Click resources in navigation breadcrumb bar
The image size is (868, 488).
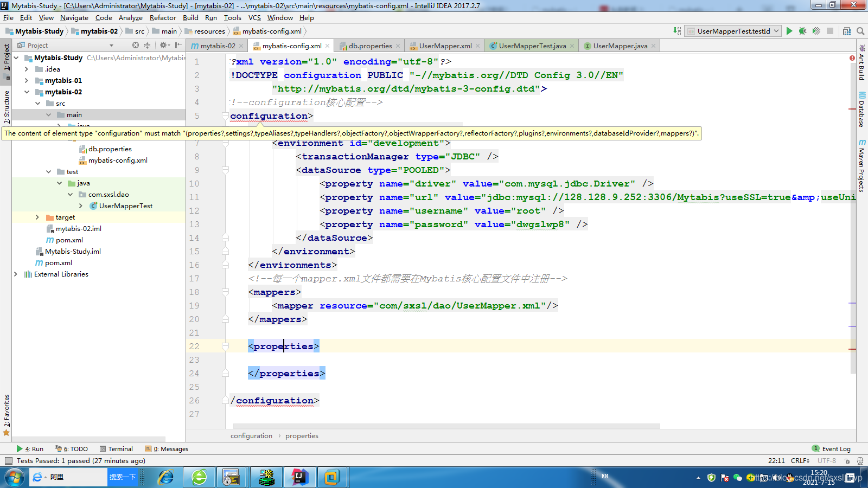pyautogui.click(x=209, y=31)
